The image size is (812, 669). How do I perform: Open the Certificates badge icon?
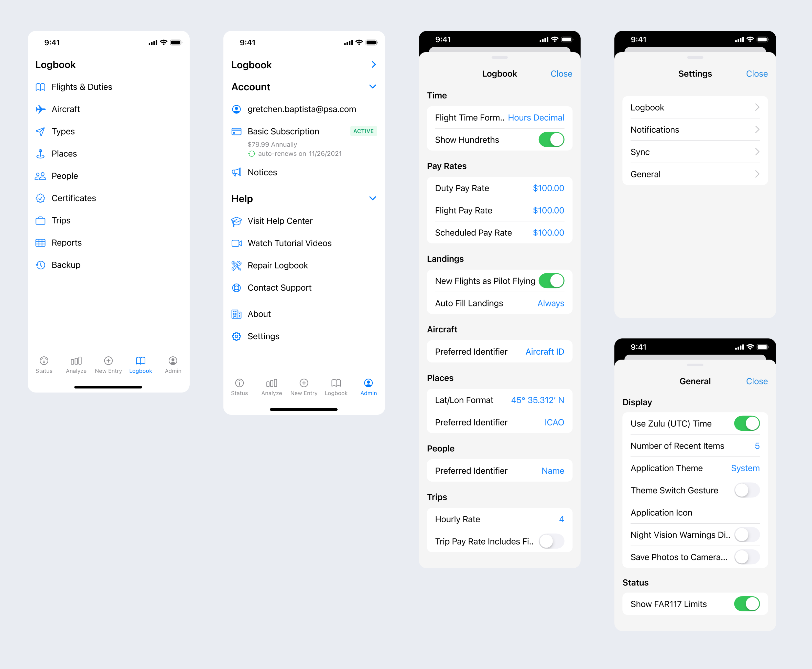[40, 198]
